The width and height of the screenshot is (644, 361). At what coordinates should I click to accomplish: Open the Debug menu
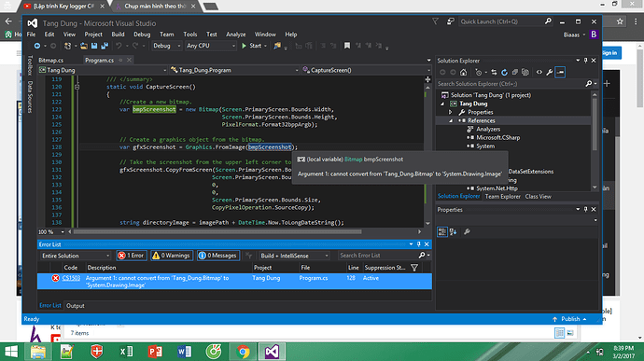[x=142, y=35]
